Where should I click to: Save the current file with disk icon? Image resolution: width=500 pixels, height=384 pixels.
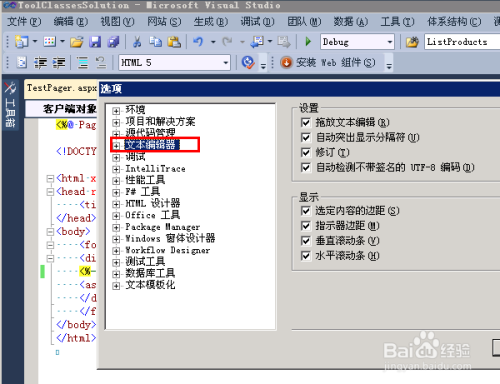coord(95,42)
